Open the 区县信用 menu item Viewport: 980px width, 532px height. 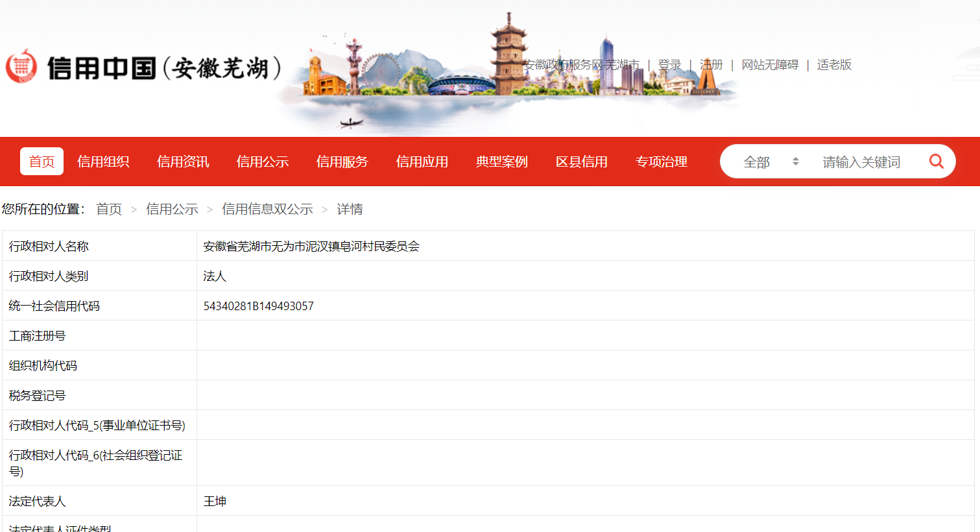tap(582, 162)
